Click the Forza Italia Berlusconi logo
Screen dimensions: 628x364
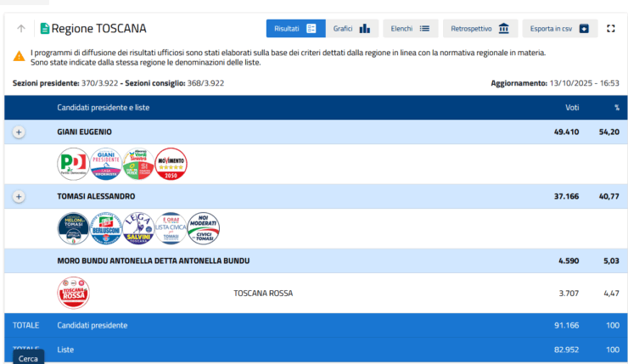105,228
